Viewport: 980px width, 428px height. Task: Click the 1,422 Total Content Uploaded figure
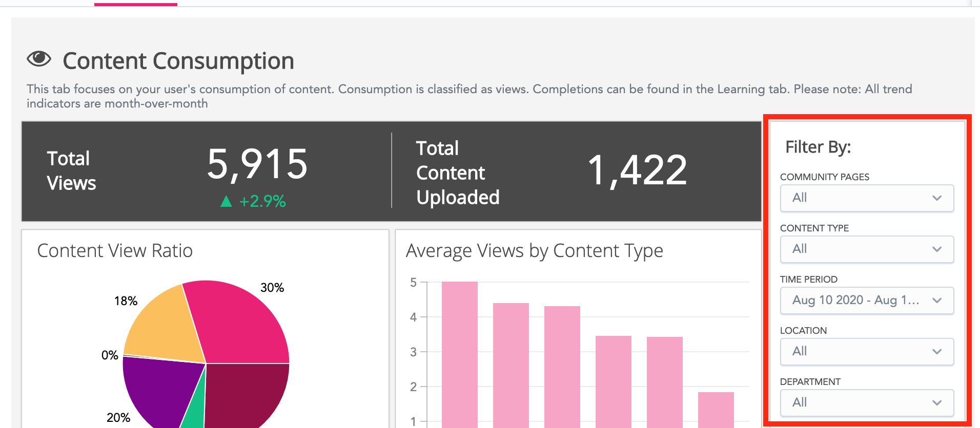[x=637, y=170]
